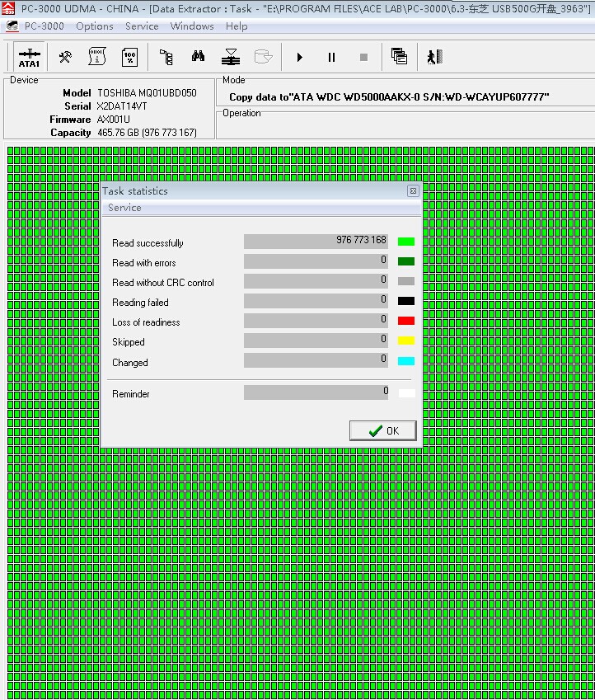This screenshot has height=700, width=595.
Task: Open the Help menu
Action: (237, 26)
